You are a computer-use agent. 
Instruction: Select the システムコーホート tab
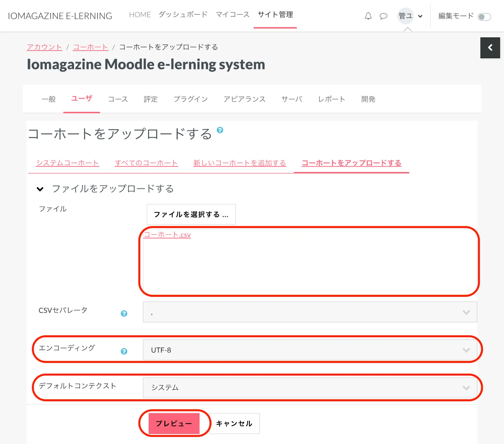pyautogui.click(x=67, y=163)
